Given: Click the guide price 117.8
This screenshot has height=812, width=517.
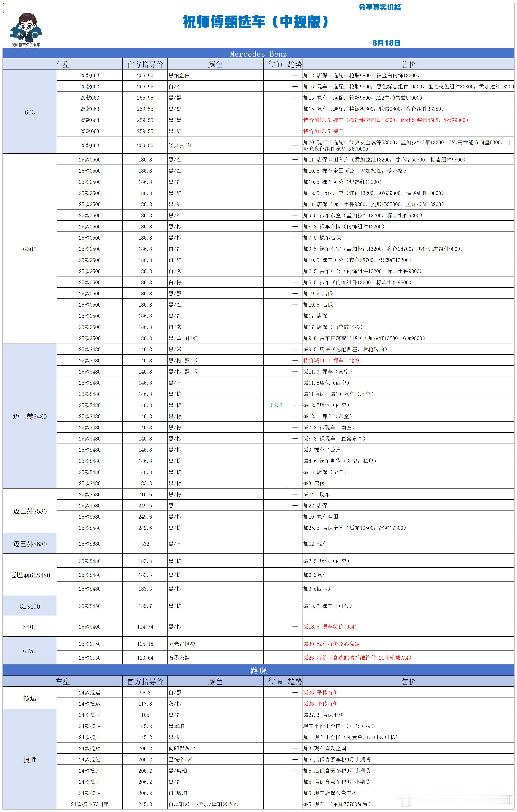Looking at the screenshot, I should (145, 703).
